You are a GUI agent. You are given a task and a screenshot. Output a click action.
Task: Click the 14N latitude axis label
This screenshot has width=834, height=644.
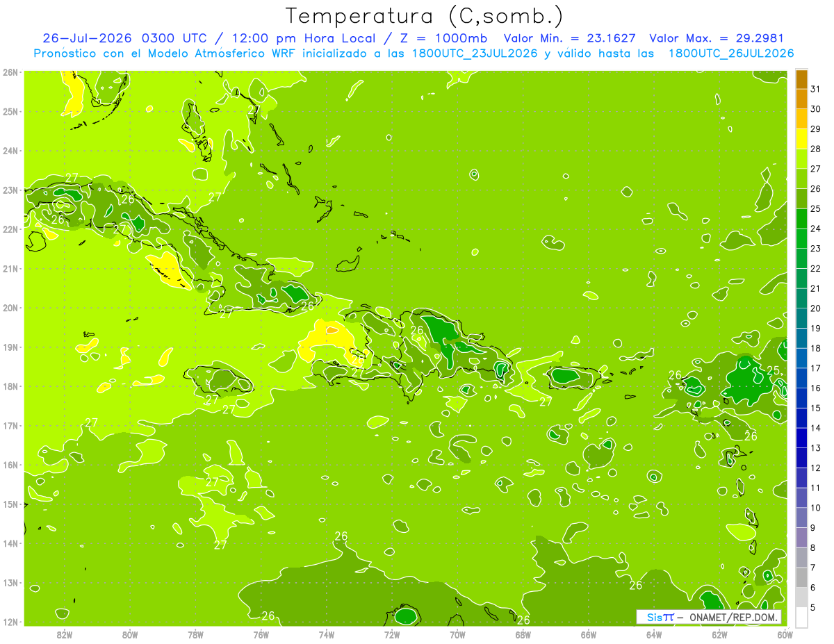tap(10, 543)
